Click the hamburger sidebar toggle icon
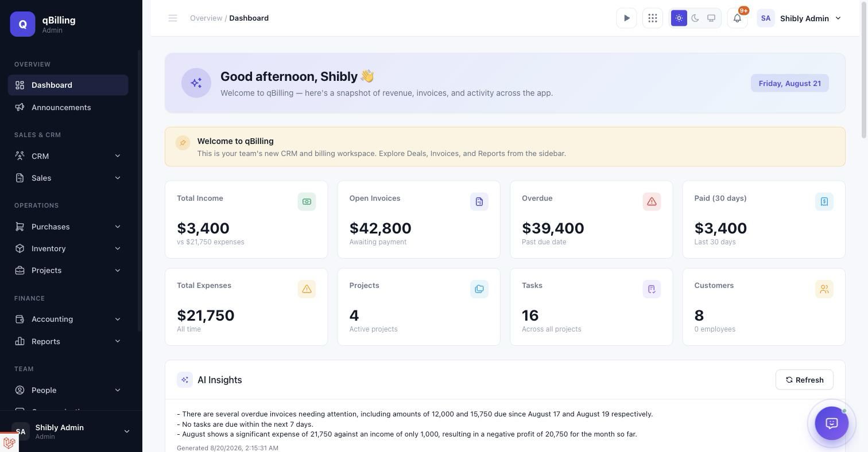 pos(173,18)
